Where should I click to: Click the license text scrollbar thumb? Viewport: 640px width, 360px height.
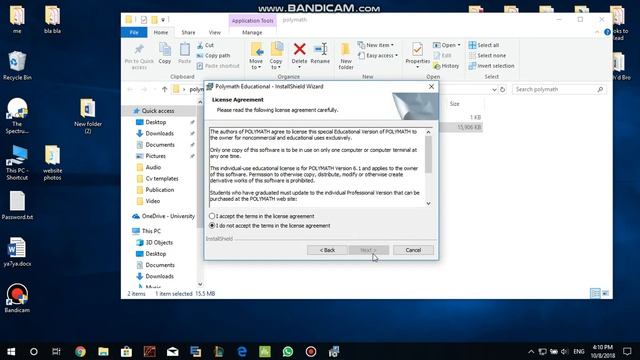tap(428, 154)
